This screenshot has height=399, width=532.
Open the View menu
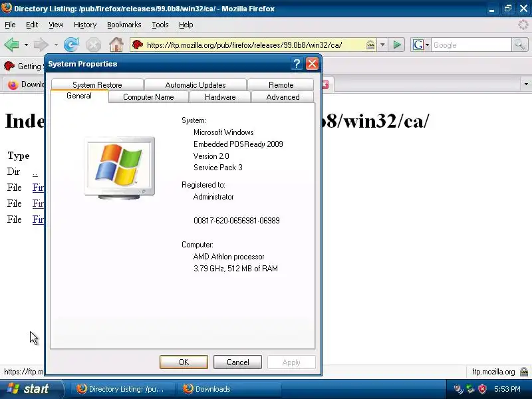click(56, 25)
